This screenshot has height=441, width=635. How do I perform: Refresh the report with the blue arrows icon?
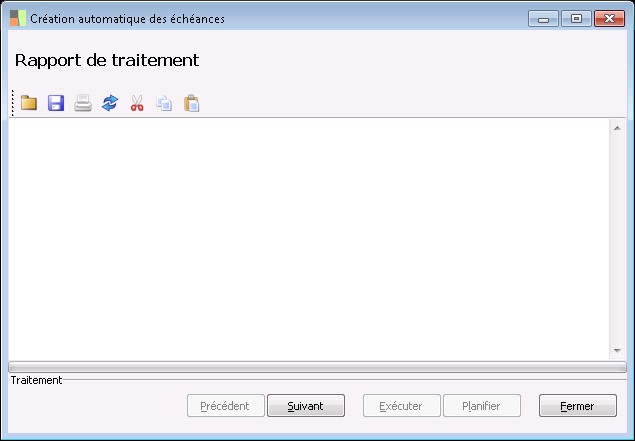[110, 103]
